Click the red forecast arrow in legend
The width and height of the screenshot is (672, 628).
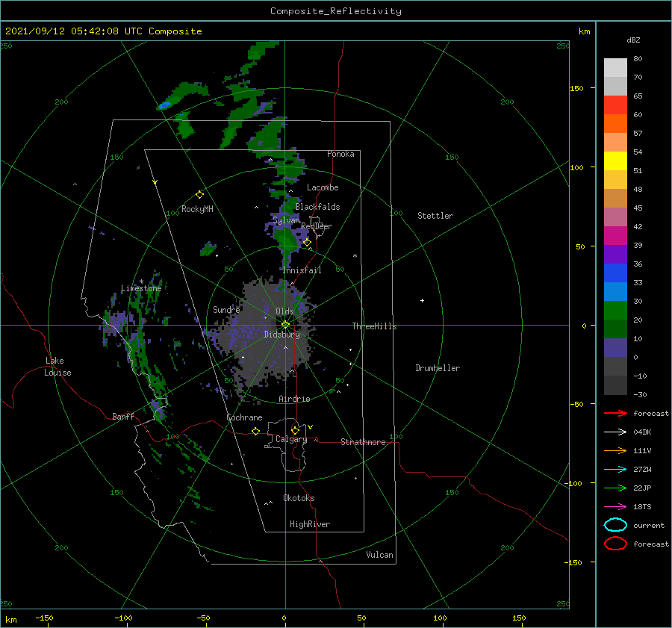click(x=615, y=413)
